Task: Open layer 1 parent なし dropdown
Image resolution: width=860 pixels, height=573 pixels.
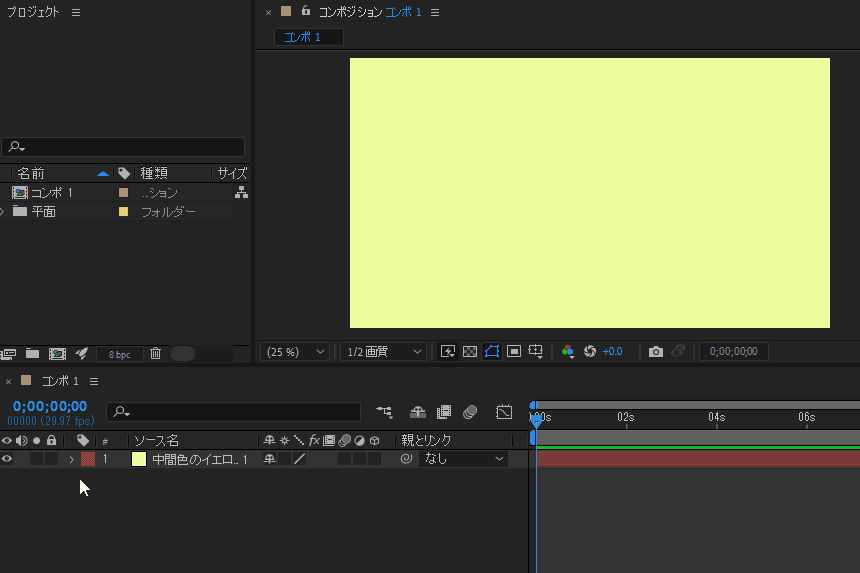Action: 463,459
